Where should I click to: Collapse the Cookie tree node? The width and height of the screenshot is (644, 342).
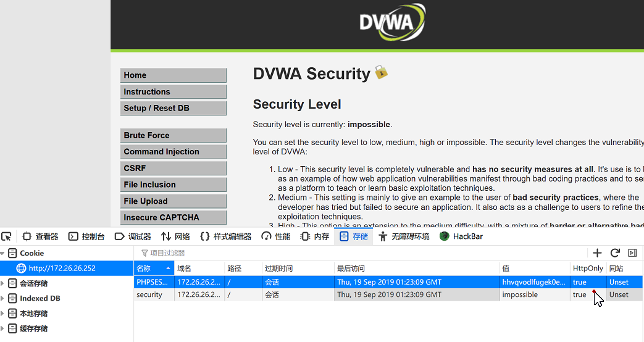coord(2,253)
